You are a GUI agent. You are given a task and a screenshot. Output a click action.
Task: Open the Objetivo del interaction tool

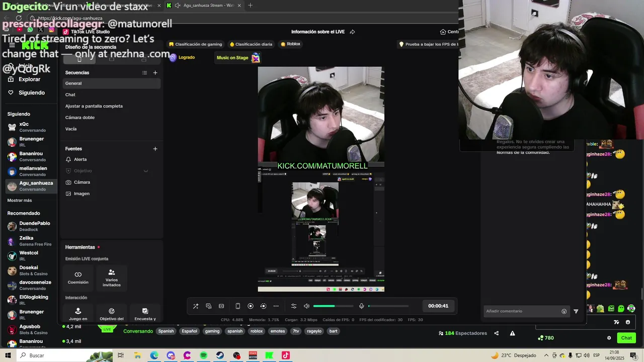pos(112,314)
